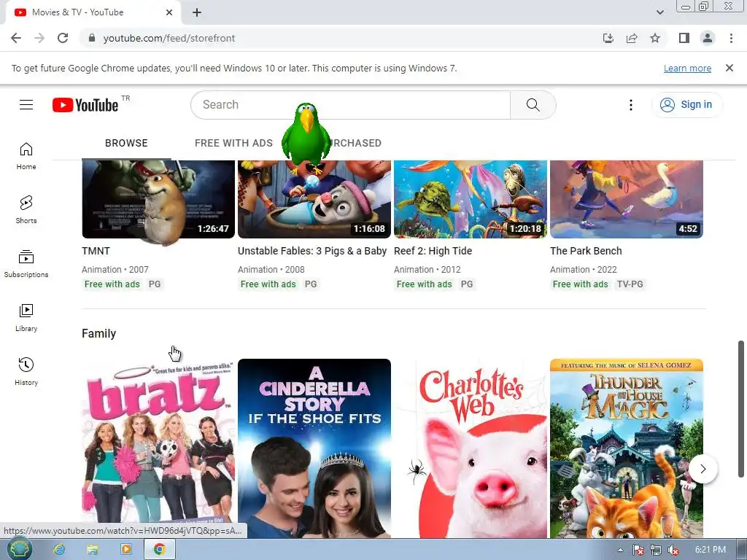This screenshot has width=747, height=560.
Task: Click the network tray icon
Action: 656,550
